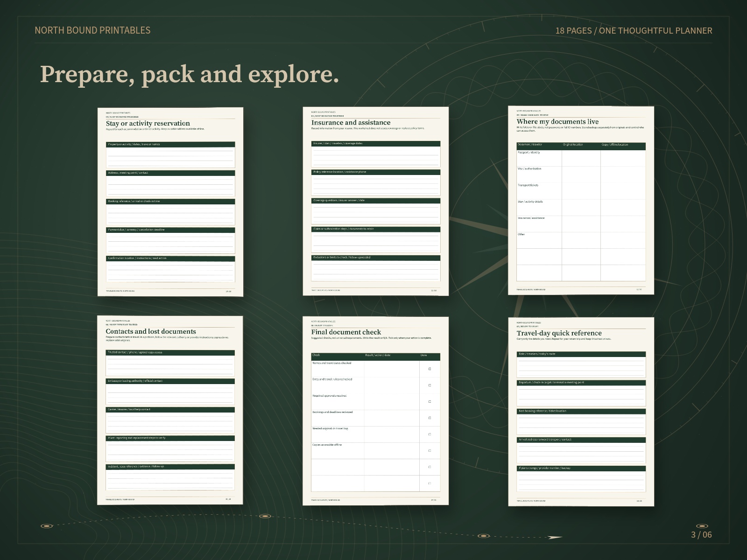Tick Done box for Names and travel dates checked
The width and height of the screenshot is (747, 560).
tap(430, 369)
